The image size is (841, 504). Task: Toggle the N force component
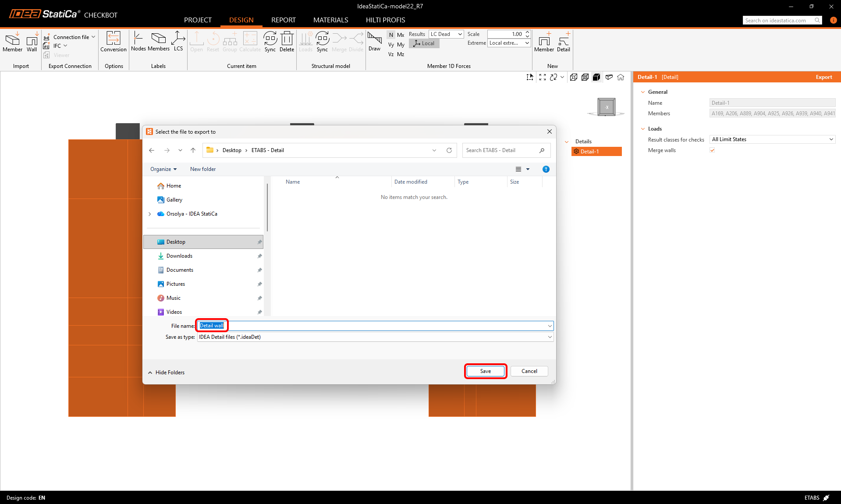pyautogui.click(x=391, y=35)
